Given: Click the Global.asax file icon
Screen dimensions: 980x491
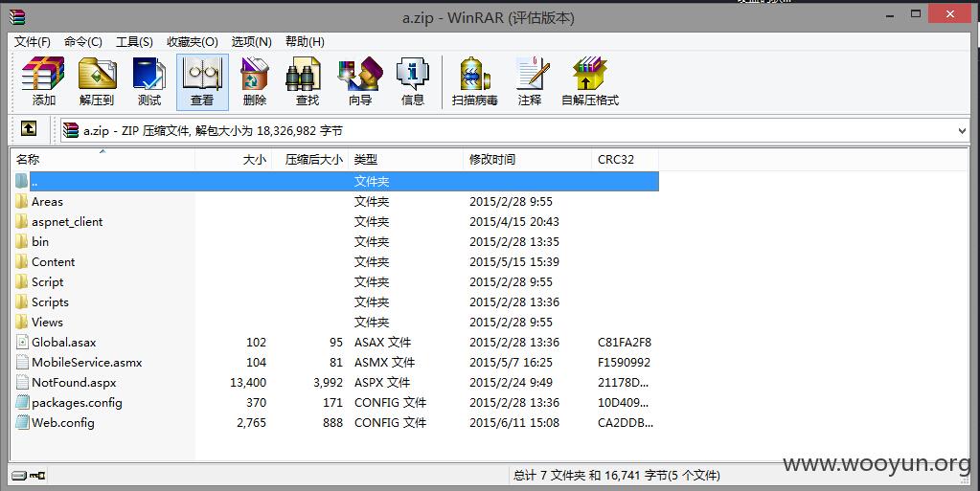Looking at the screenshot, I should pyautogui.click(x=22, y=342).
